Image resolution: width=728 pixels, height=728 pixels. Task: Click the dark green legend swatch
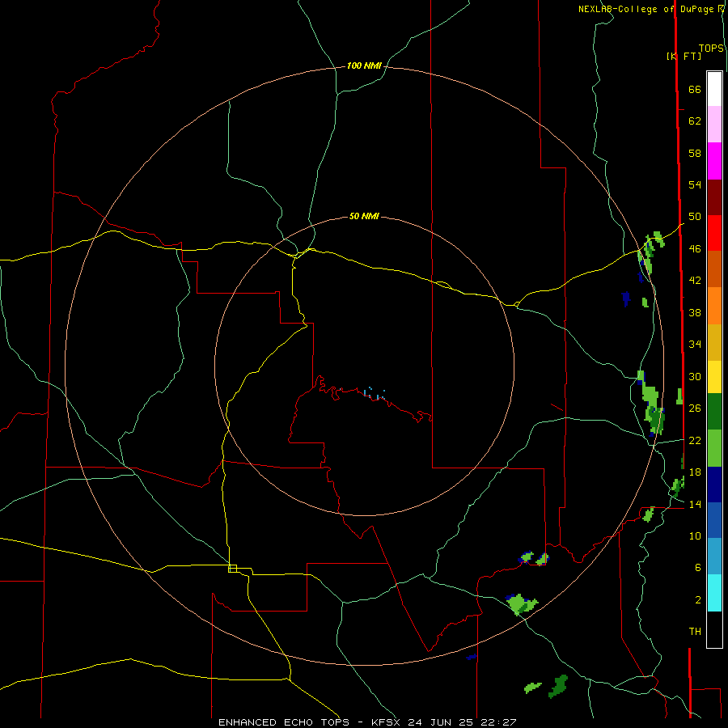coord(714,412)
